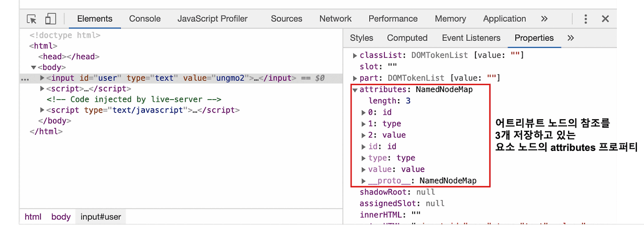644x235 pixels.
Task: Open DevTools three-dot options menu
Action: pos(586,19)
